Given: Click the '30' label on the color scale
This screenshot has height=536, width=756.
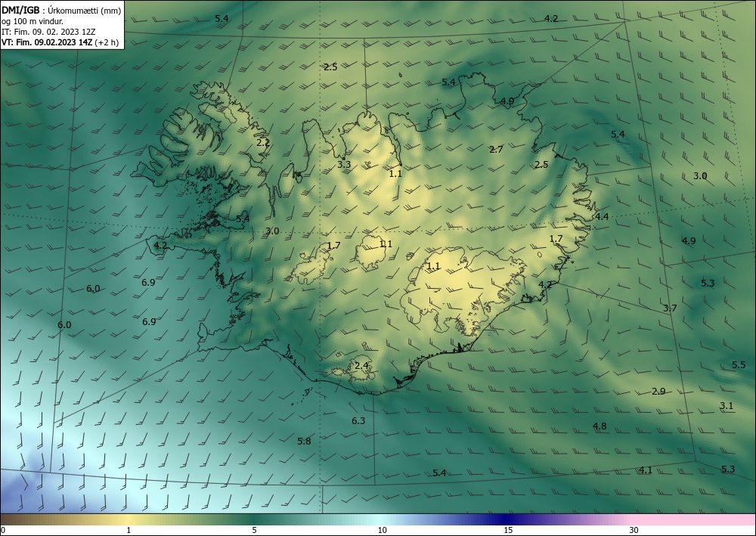Looking at the screenshot, I should [634, 531].
